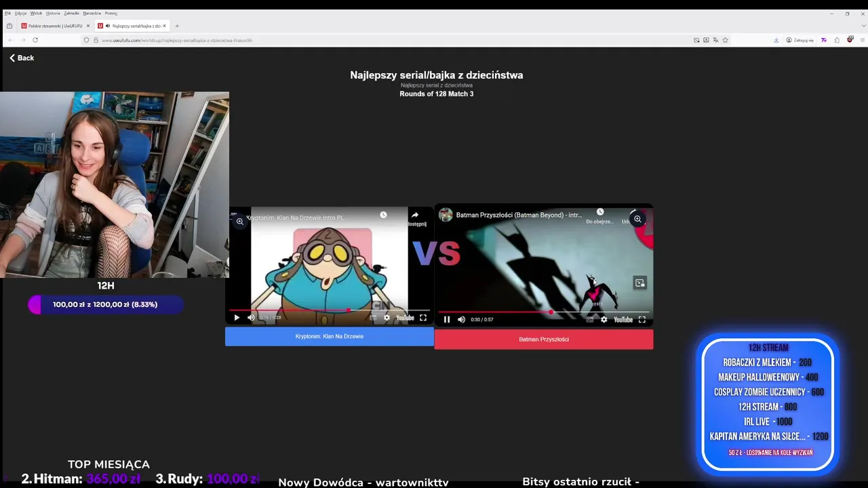View site security padlock info
868x488 pixels.
coord(96,40)
